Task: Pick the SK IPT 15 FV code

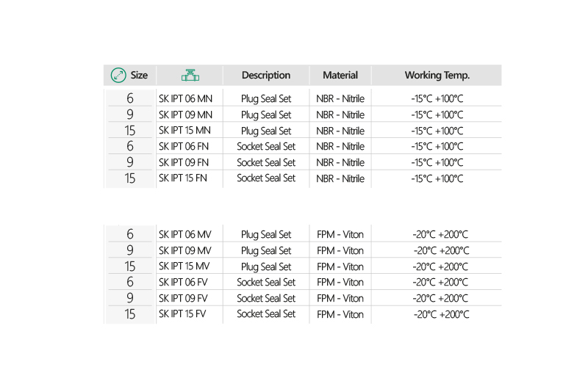Action: point(184,313)
